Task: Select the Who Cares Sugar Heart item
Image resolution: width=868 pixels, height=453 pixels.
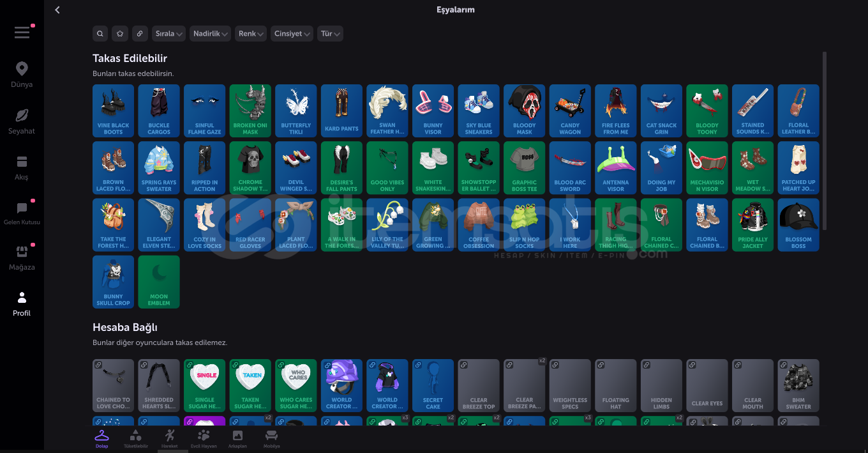Action: [x=296, y=385]
